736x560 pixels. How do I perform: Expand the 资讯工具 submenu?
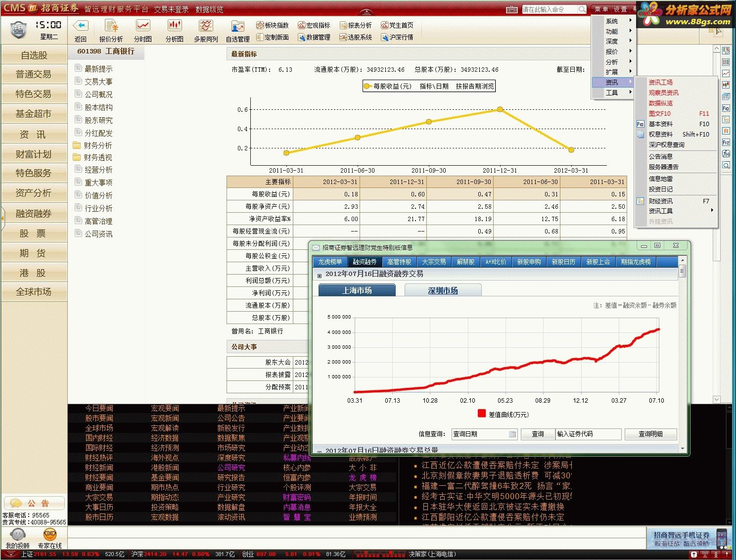coord(676,211)
